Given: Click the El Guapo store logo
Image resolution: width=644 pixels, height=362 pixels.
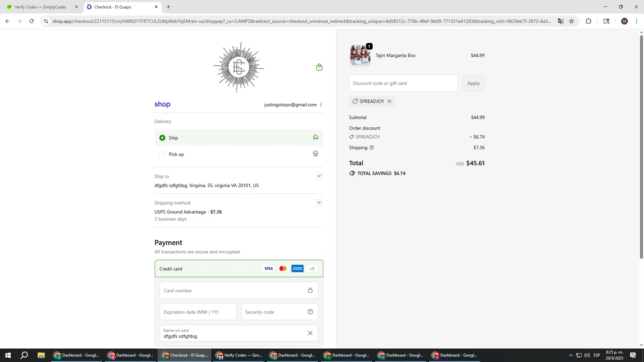Looking at the screenshot, I should click(239, 67).
